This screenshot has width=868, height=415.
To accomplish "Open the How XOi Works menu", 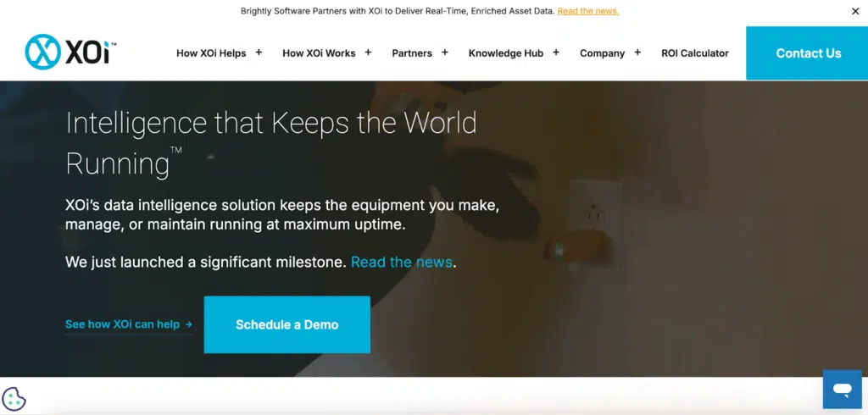I will point(319,53).
